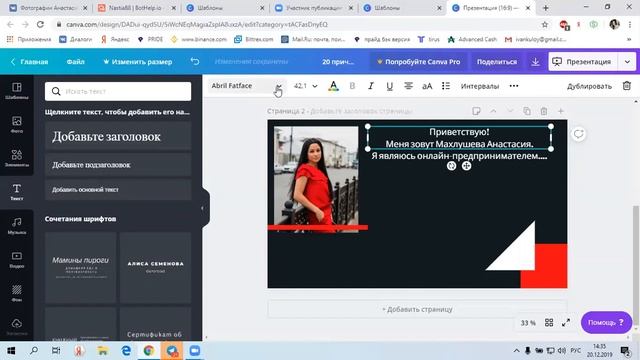
Task: Open Интервалы spacing menu
Action: click(x=480, y=86)
